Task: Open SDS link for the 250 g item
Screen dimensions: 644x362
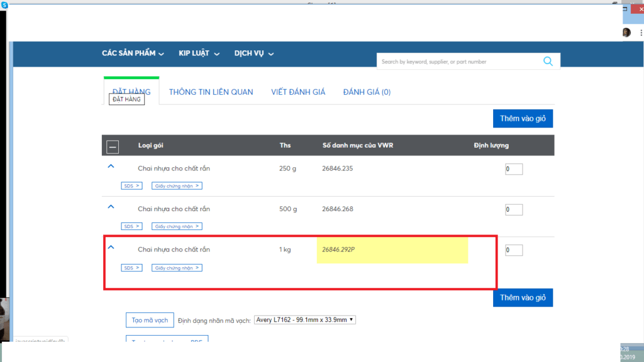Action: [131, 186]
